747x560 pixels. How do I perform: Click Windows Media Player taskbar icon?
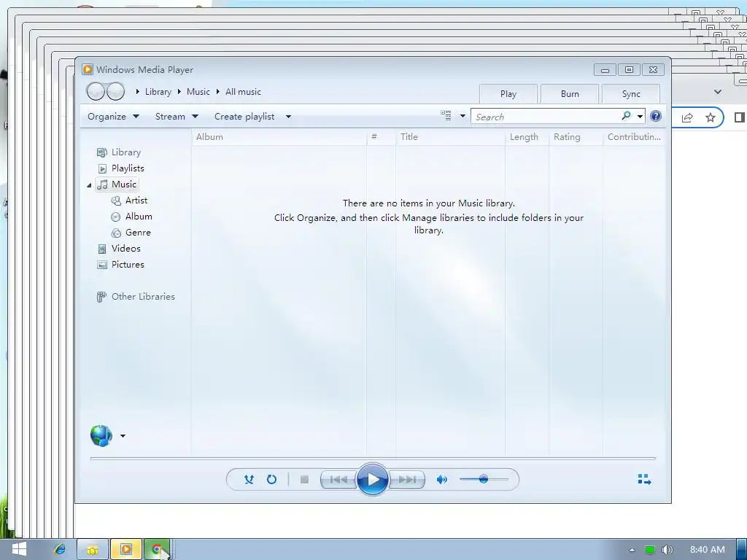(x=126, y=550)
